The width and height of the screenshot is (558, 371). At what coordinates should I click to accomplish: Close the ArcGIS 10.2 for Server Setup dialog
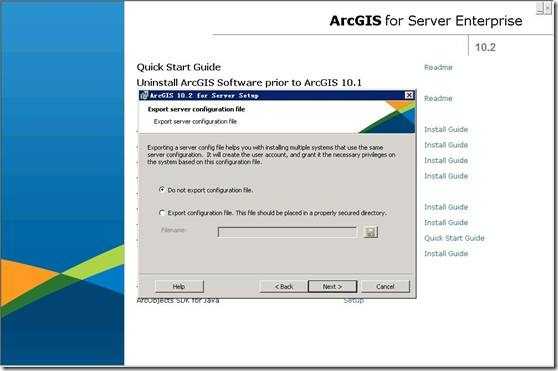(x=409, y=95)
